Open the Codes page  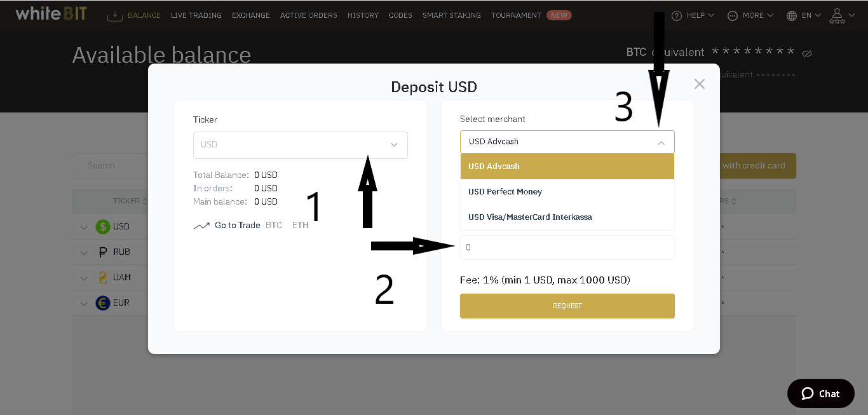pos(400,15)
